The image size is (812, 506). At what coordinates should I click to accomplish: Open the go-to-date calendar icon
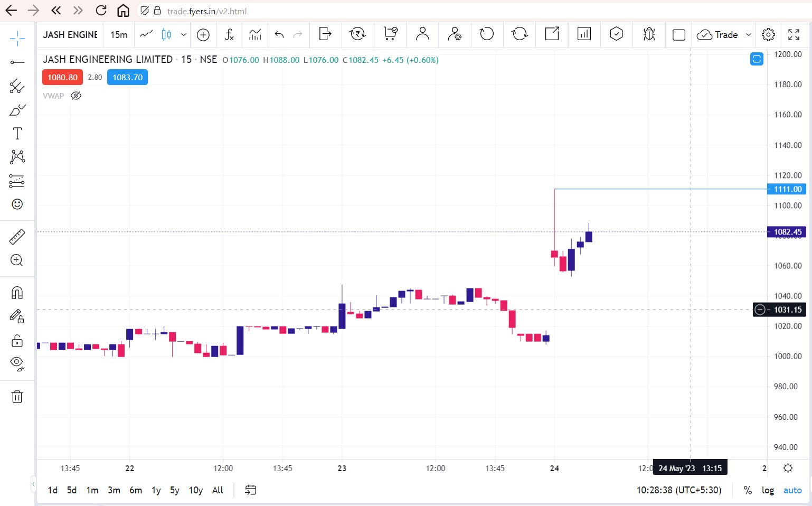pyautogui.click(x=251, y=490)
